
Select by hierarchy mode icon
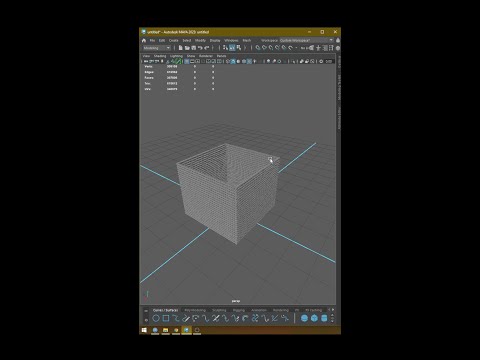click(225, 48)
